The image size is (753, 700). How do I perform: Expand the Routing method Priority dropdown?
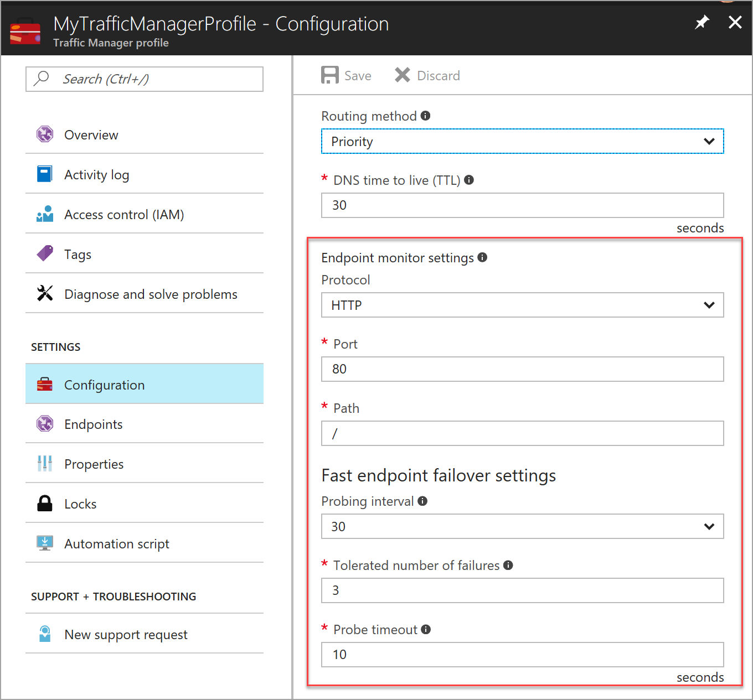click(522, 142)
